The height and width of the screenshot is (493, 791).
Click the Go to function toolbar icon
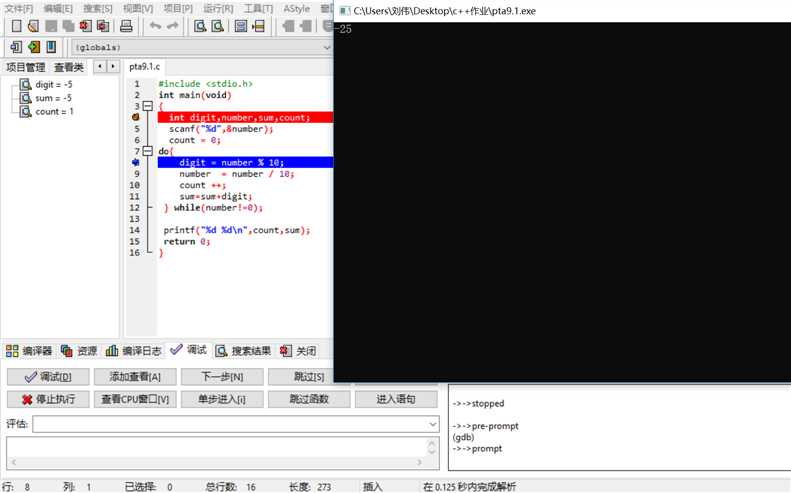[241, 26]
